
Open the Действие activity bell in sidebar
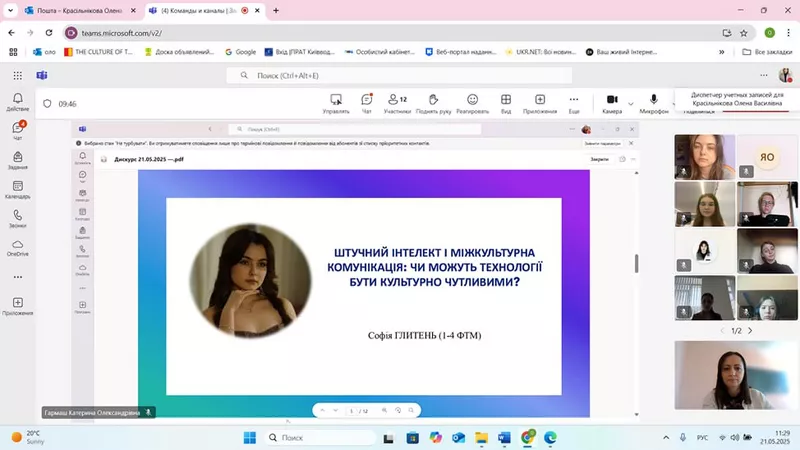click(x=17, y=102)
